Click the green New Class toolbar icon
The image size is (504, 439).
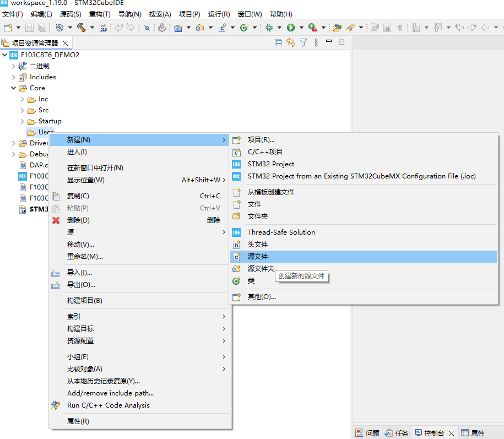[x=244, y=28]
